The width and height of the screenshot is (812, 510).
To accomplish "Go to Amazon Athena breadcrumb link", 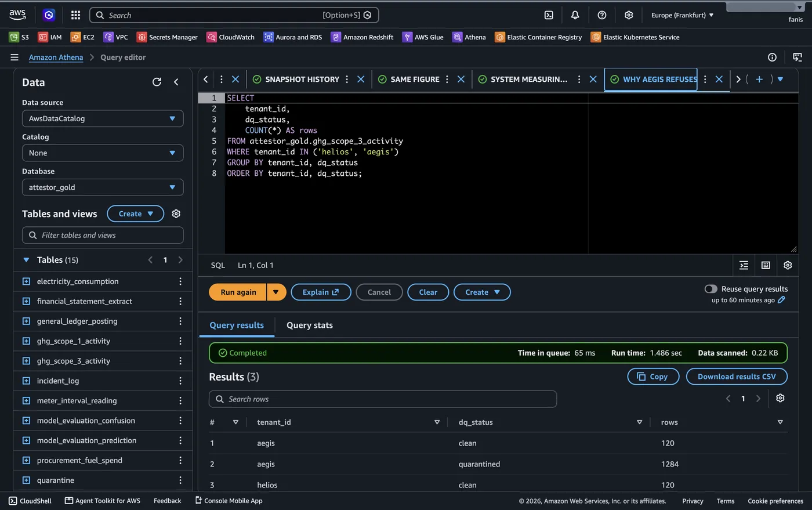I will [56, 57].
